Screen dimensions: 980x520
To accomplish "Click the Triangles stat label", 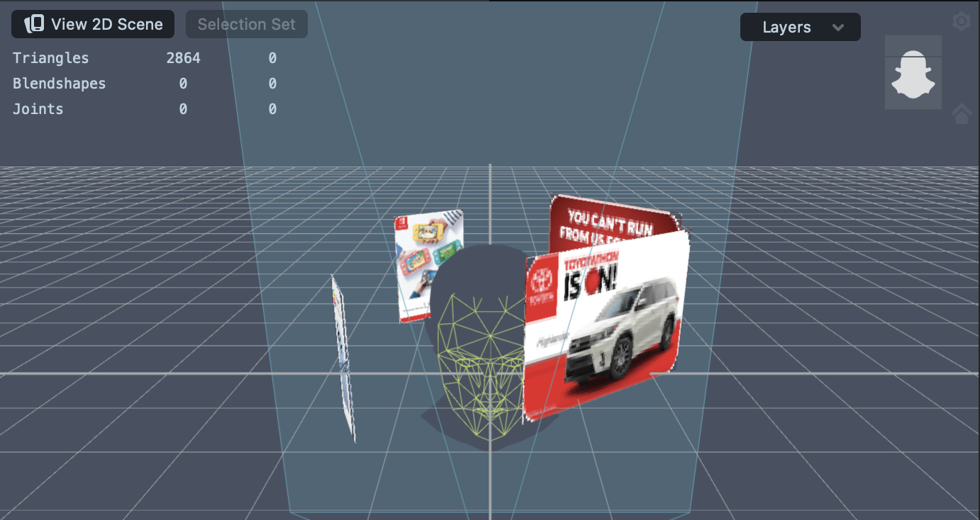I will point(51,58).
